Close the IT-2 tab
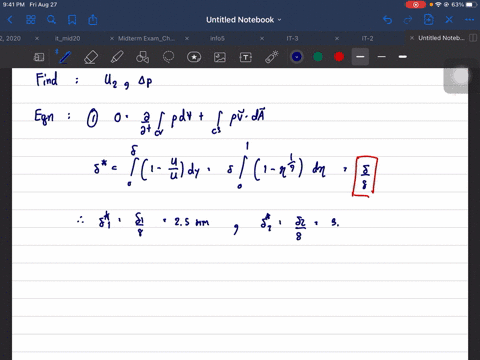 [337, 38]
